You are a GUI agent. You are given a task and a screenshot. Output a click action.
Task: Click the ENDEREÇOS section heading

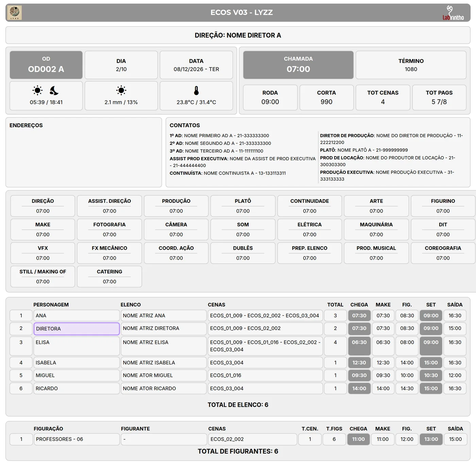(26, 126)
